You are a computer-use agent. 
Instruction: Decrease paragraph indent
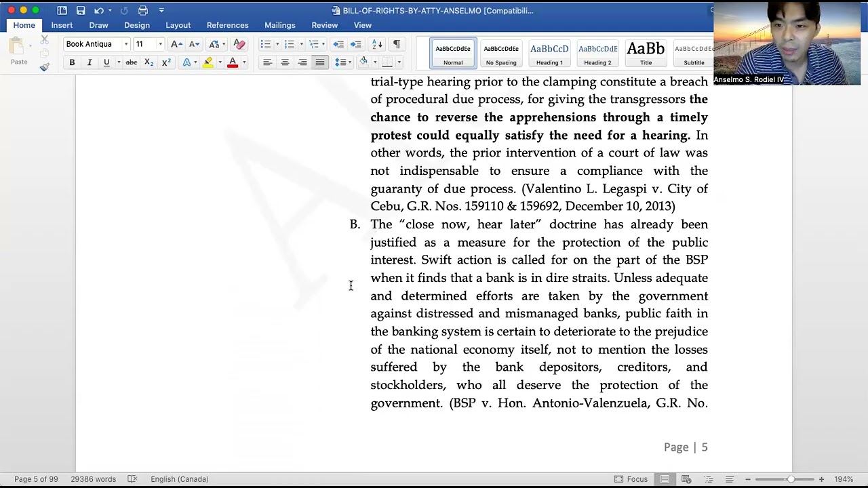pos(338,44)
